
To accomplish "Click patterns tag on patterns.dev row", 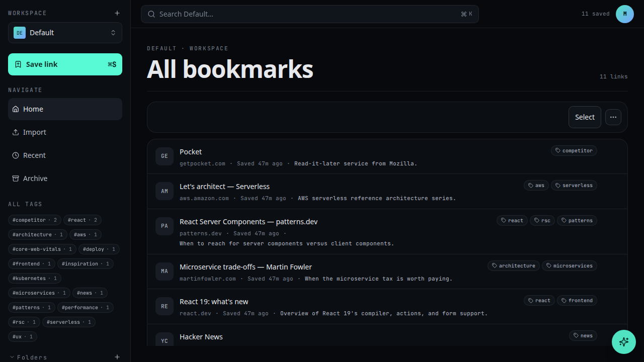I will (x=577, y=221).
